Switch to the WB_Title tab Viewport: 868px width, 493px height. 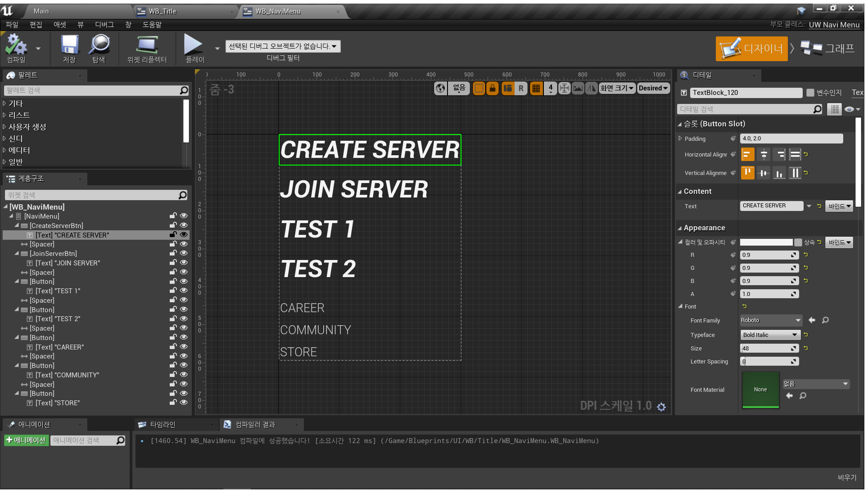point(162,11)
